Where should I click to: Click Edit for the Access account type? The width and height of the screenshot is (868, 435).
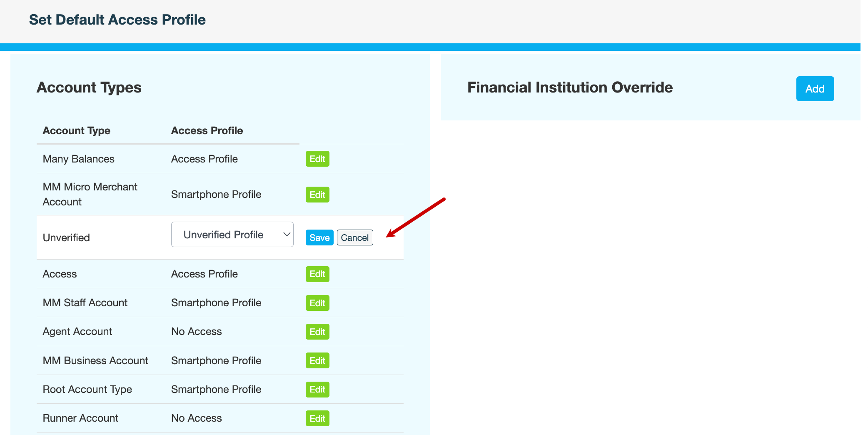pos(317,274)
